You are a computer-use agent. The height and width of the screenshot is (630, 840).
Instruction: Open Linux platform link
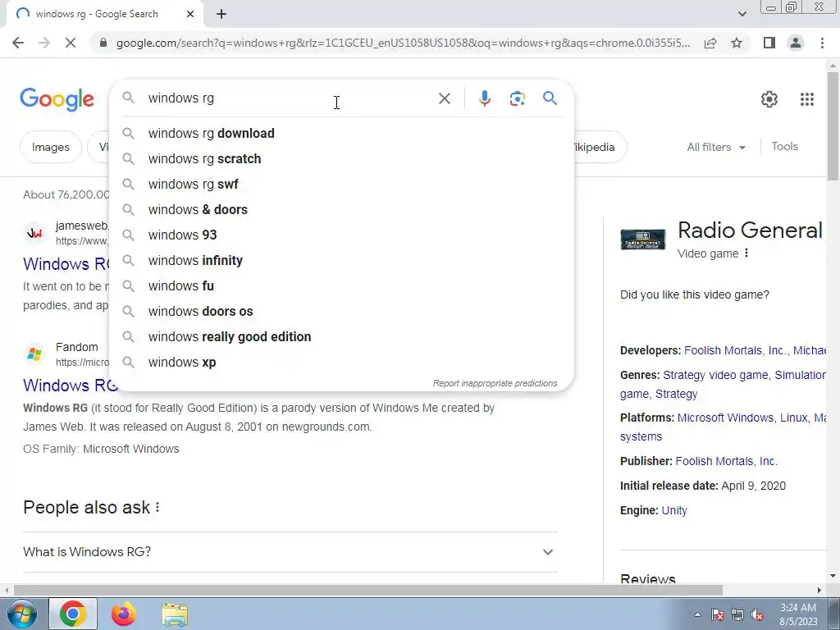tap(793, 418)
